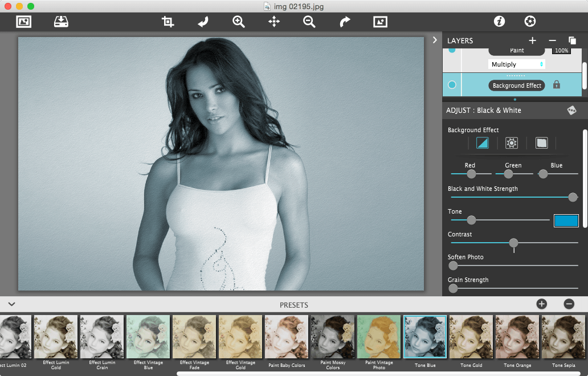Toggle visibility of the Background Effect layer

click(452, 84)
